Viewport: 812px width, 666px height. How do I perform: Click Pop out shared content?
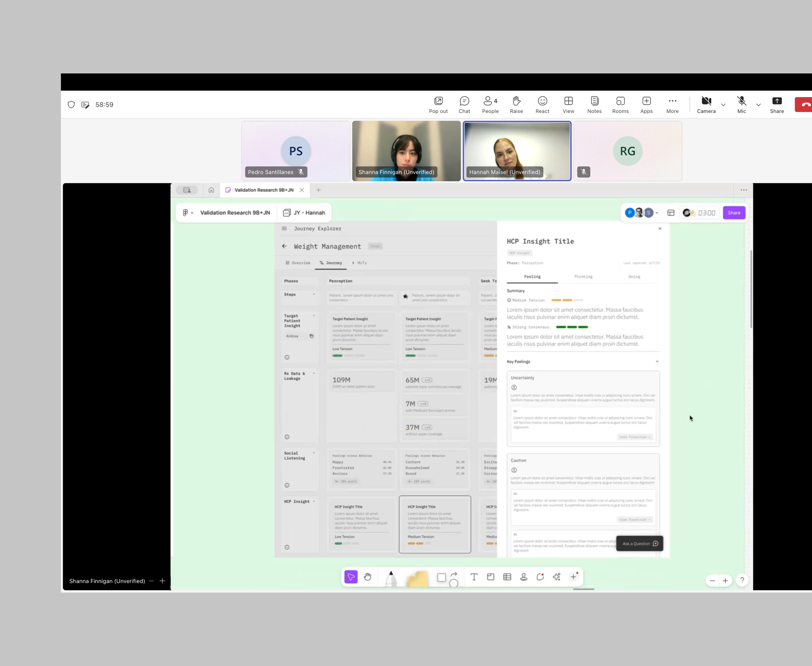[438, 105]
